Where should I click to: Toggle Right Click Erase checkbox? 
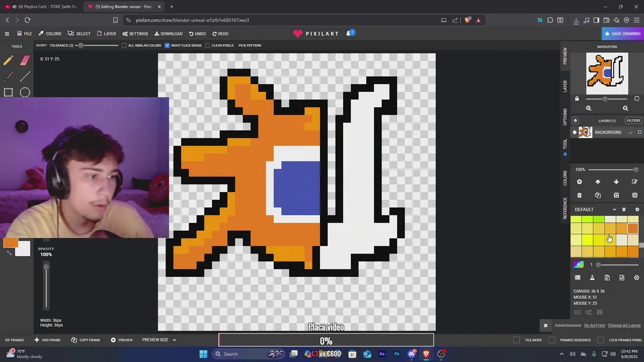tap(167, 45)
